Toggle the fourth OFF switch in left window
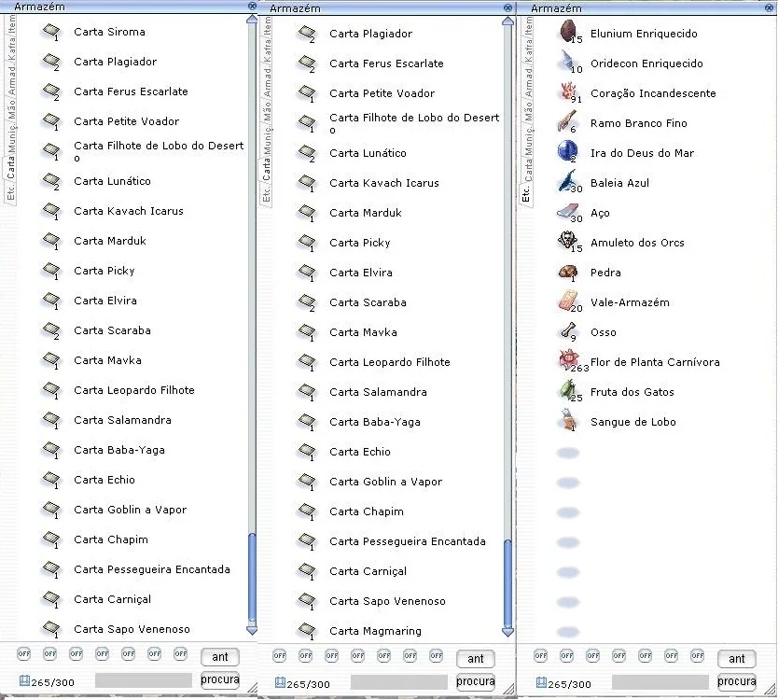 103,654
